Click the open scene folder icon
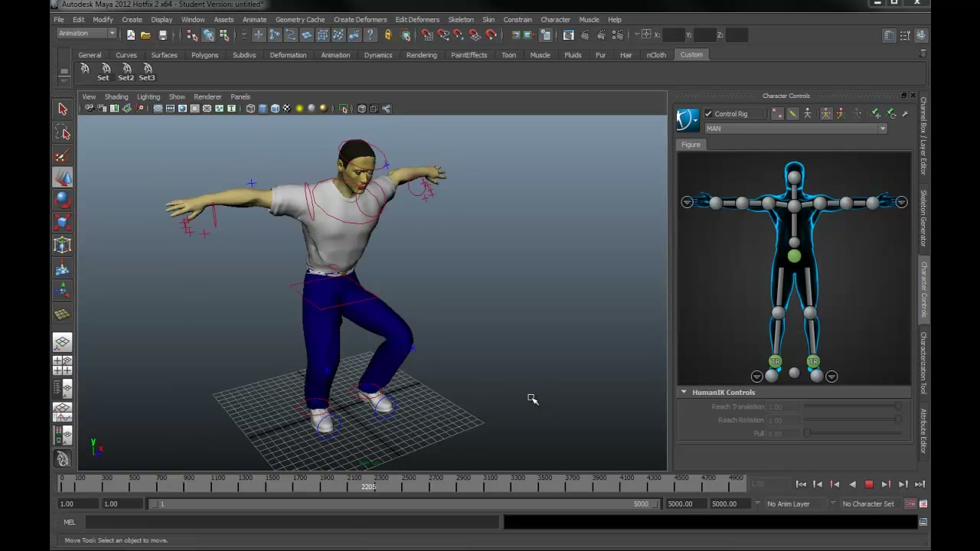Image resolution: width=980 pixels, height=551 pixels. click(145, 35)
